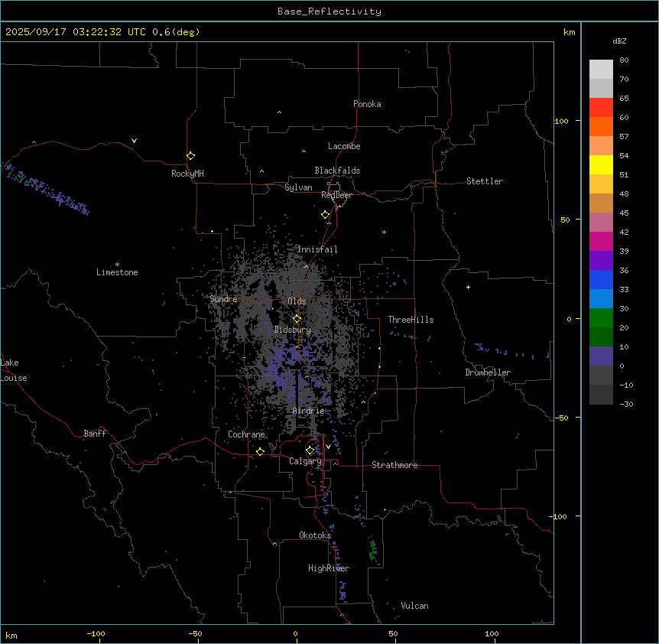The width and height of the screenshot is (659, 644).
Task: Click the magenta swatch in the dBZ scale
Action: click(601, 241)
